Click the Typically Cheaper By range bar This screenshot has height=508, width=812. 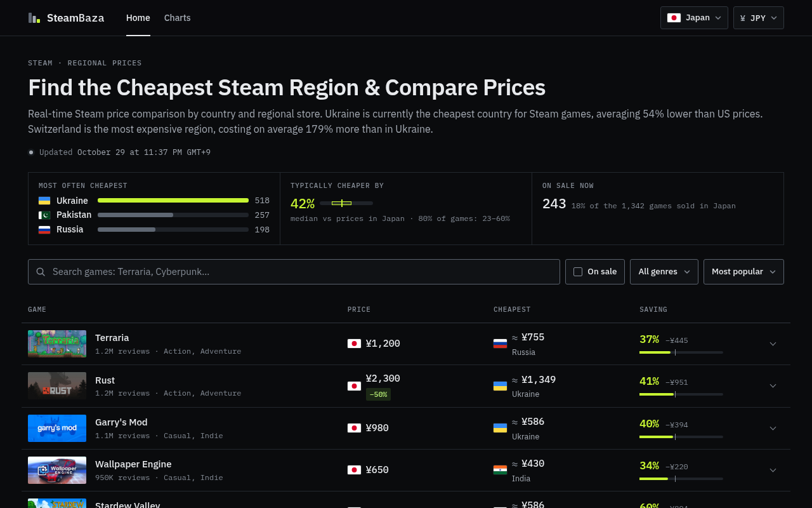346,203
